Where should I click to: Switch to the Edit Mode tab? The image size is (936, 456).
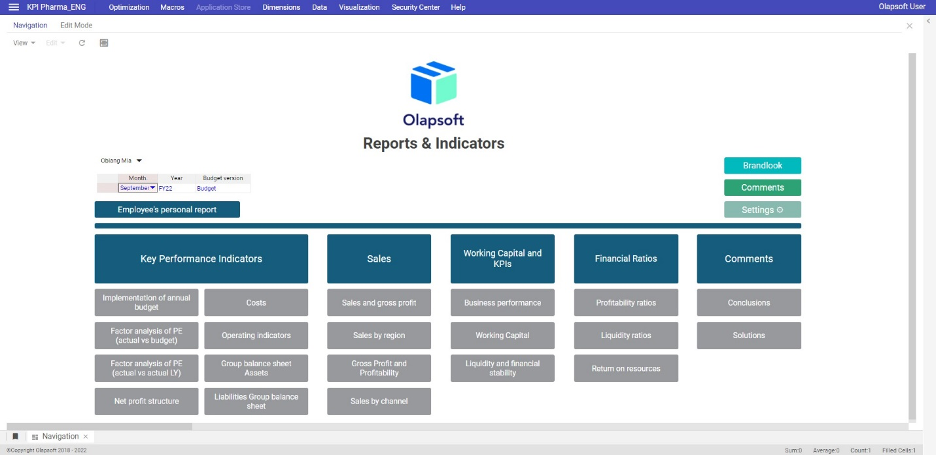point(76,26)
